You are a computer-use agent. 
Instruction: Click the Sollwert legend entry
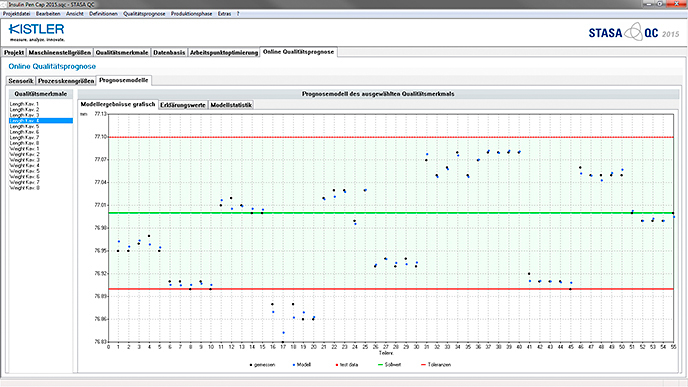click(390, 365)
